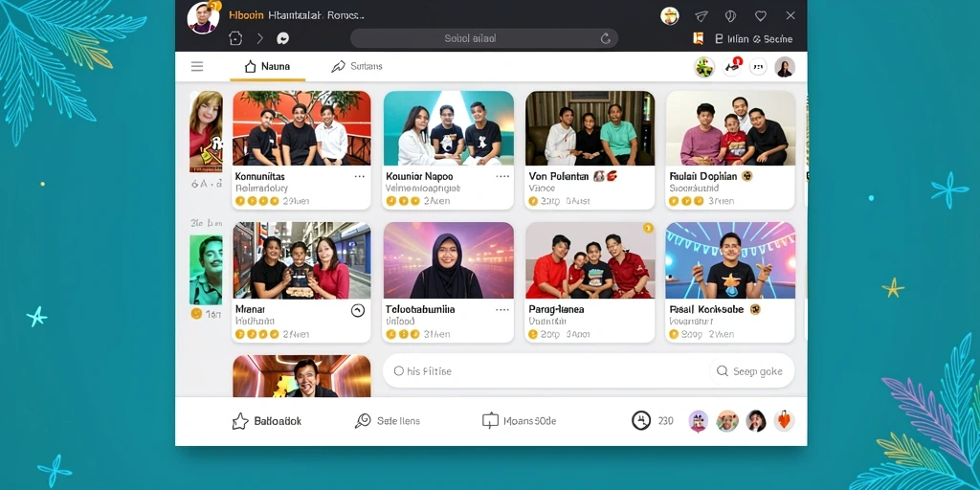
Task: Click the yellow badge on Parog-llenea thumbnail
Action: (x=648, y=228)
